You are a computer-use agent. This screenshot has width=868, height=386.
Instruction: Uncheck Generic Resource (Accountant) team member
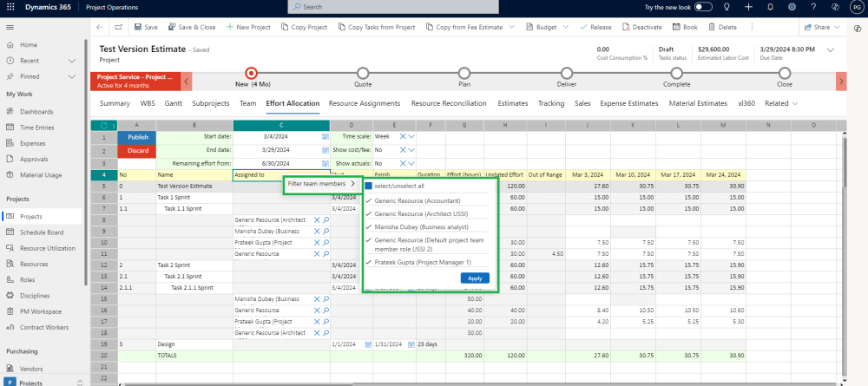point(369,200)
